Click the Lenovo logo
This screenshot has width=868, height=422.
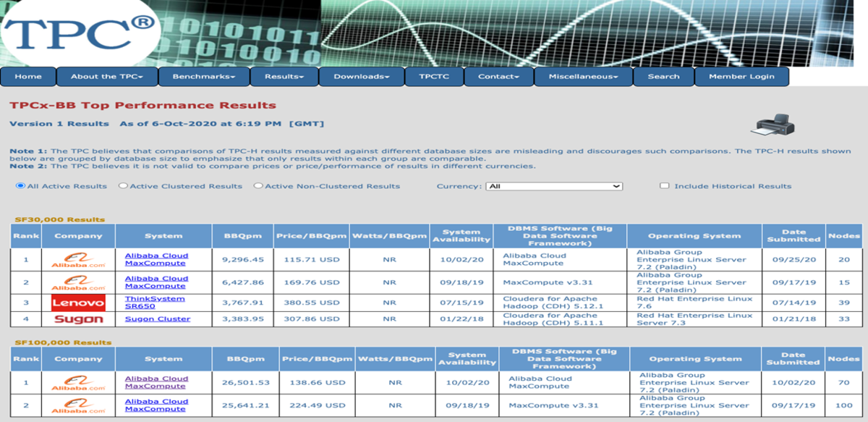coord(78,302)
